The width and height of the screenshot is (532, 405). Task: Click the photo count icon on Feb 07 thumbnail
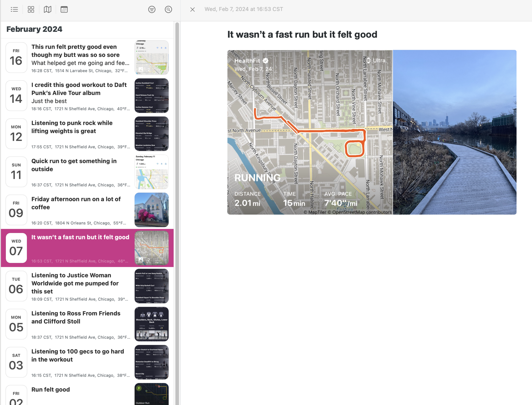(x=141, y=260)
